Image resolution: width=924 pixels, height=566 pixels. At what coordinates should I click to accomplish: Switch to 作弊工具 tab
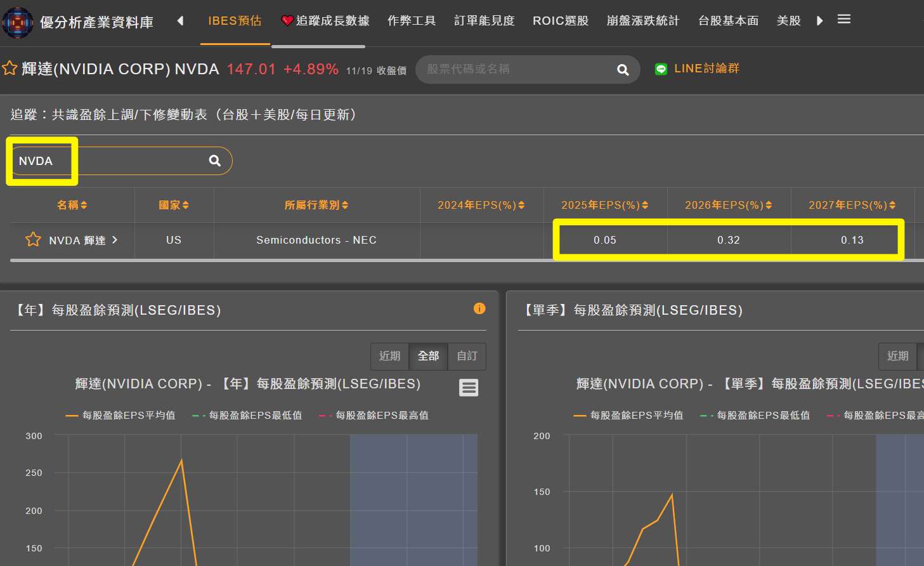(x=412, y=21)
